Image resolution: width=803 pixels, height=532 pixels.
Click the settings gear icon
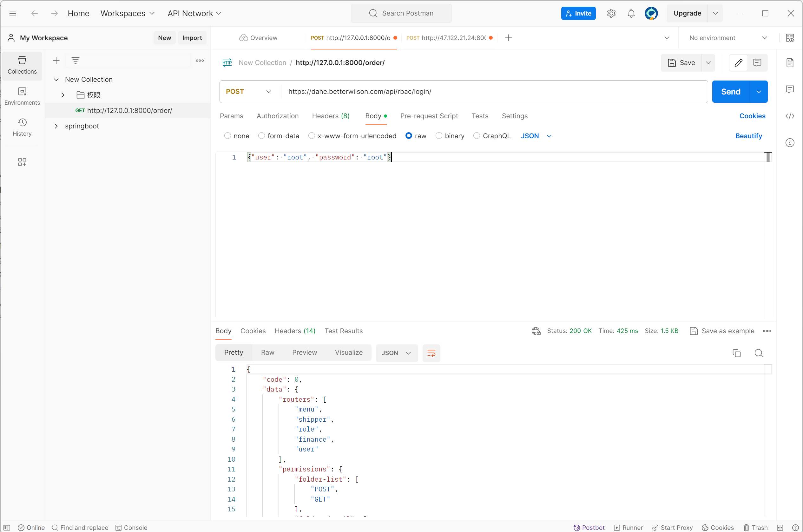tap(611, 14)
